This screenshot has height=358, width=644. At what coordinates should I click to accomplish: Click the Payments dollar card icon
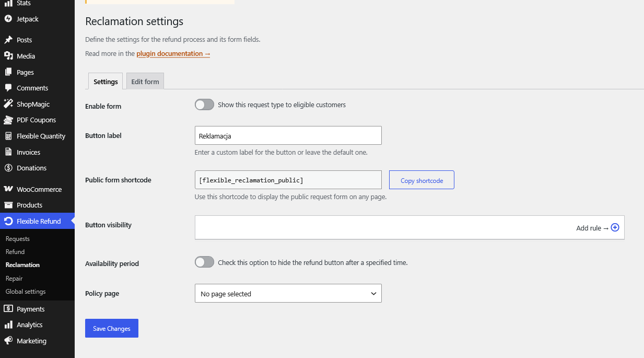click(x=8, y=309)
